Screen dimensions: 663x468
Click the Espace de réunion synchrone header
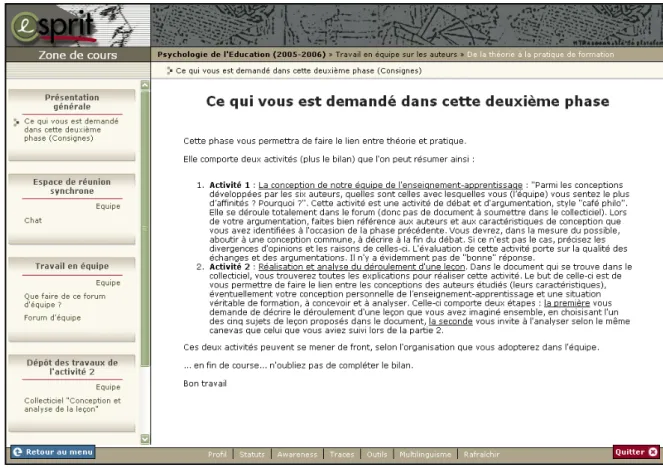click(x=72, y=186)
